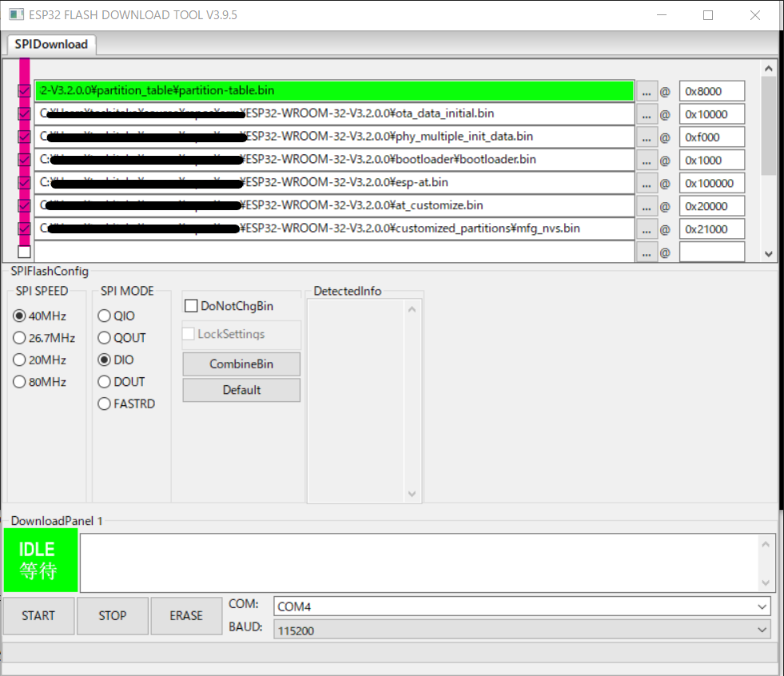This screenshot has width=784, height=676.
Task: Uncheck the at_customize.bin row checkbox
Action: [24, 205]
